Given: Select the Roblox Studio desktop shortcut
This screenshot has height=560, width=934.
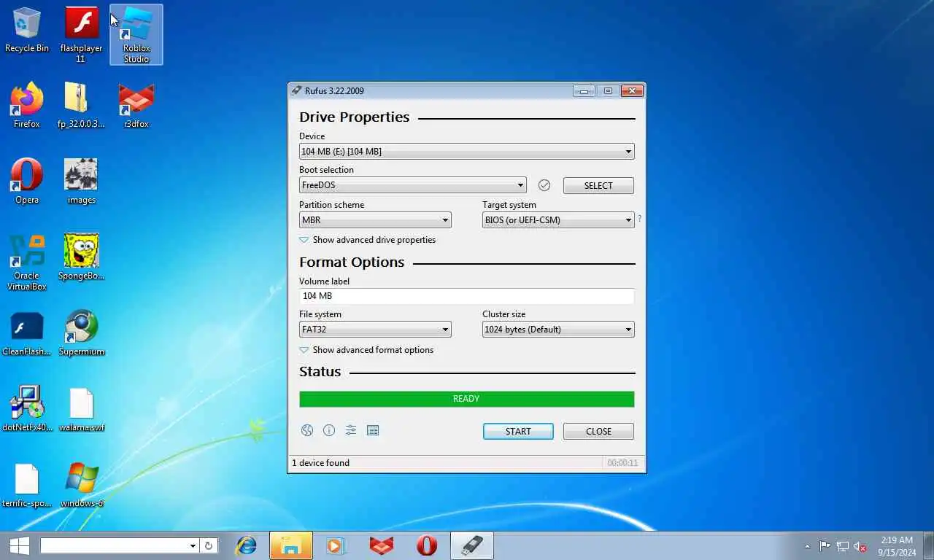Looking at the screenshot, I should pyautogui.click(x=136, y=35).
